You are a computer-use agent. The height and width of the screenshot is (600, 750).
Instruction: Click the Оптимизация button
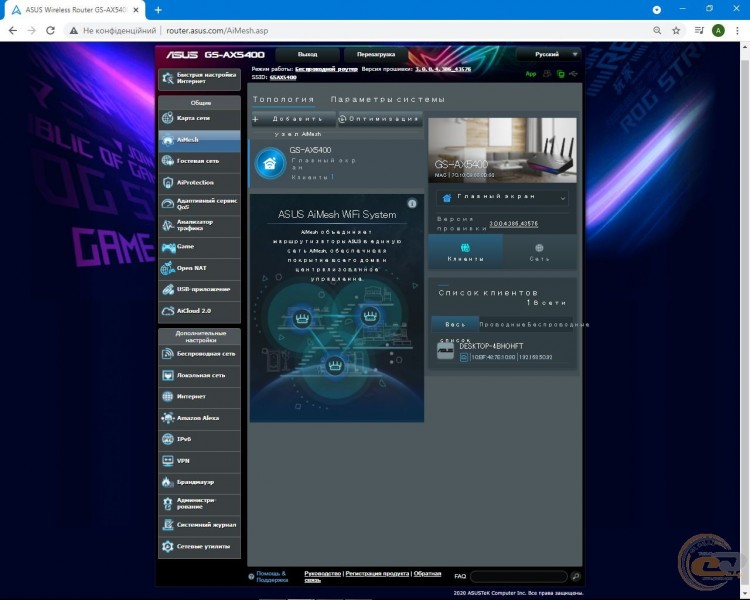(380, 119)
